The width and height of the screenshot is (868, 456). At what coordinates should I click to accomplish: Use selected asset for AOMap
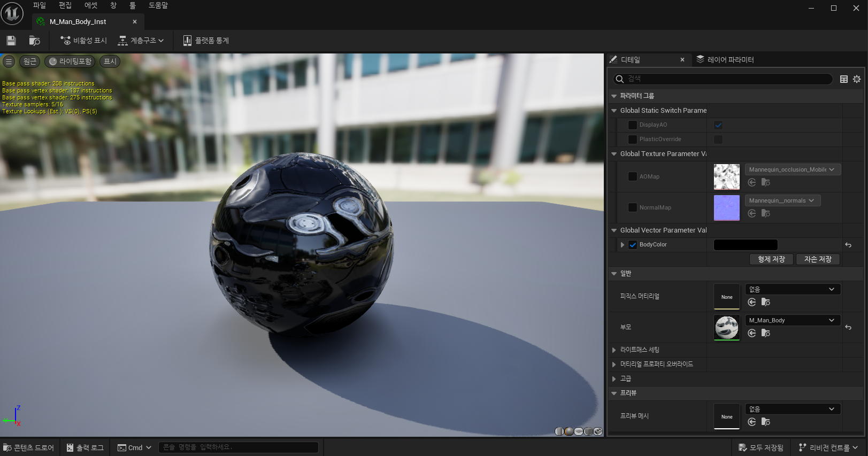(752, 182)
